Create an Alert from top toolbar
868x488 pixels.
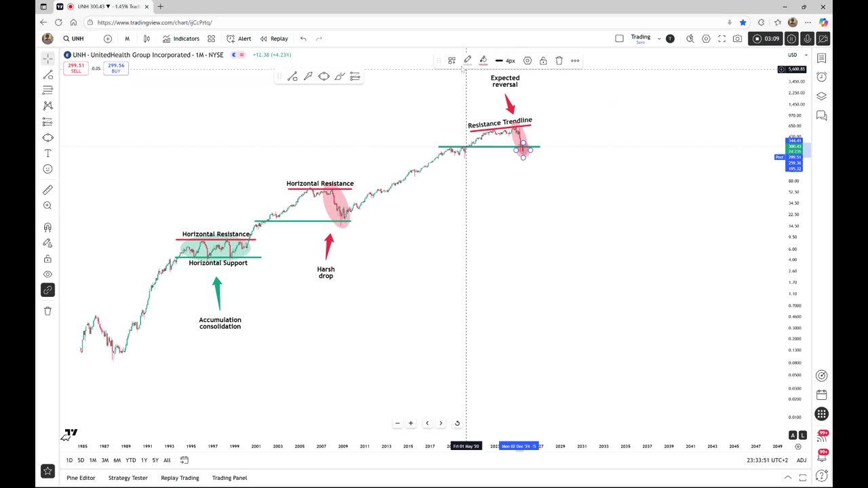point(239,39)
